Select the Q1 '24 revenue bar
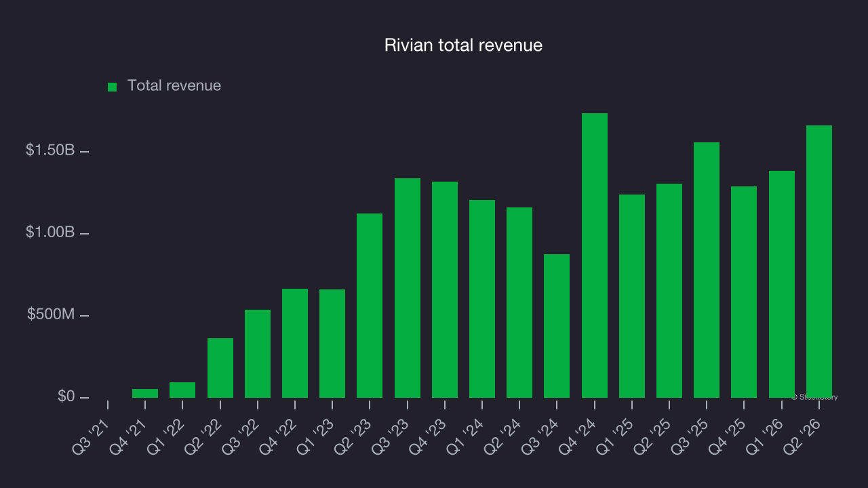The width and height of the screenshot is (868, 488). click(x=482, y=299)
